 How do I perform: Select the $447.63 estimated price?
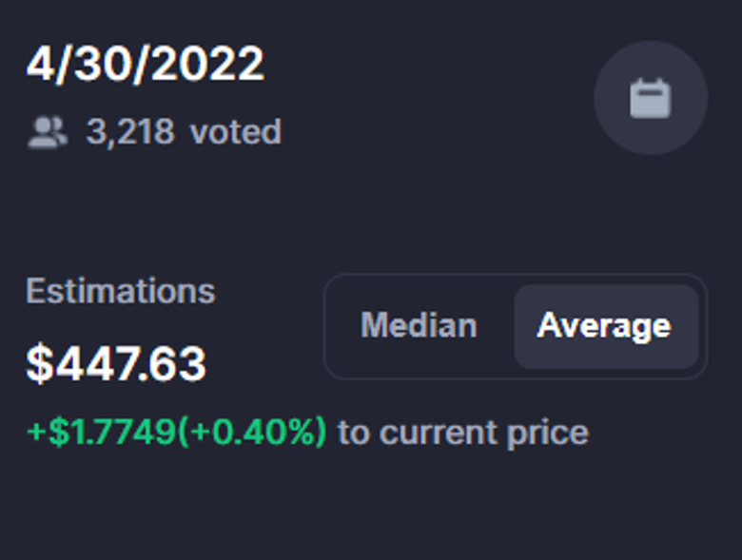click(116, 364)
